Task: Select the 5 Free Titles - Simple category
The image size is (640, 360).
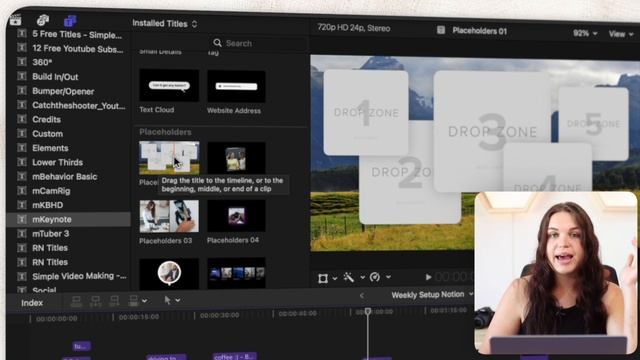Action: point(77,35)
